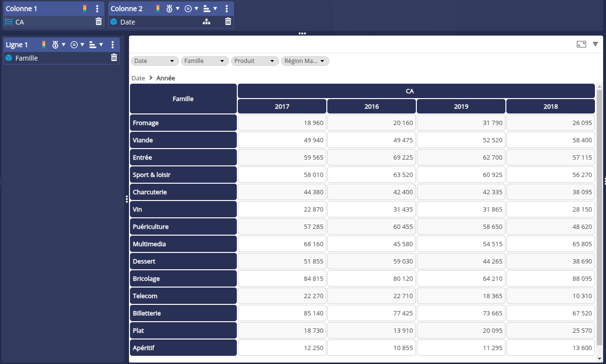Open the three-dot menu of Colonne 1
606x364 pixels.
pos(97,9)
